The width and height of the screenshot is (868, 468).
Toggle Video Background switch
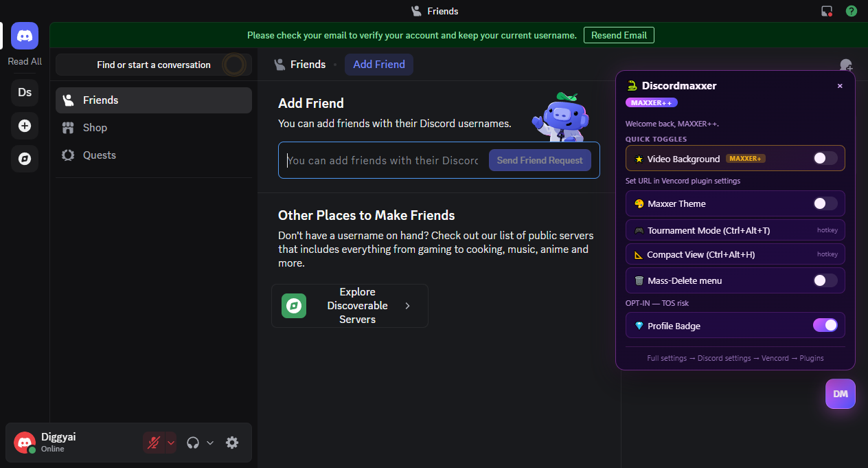point(825,158)
